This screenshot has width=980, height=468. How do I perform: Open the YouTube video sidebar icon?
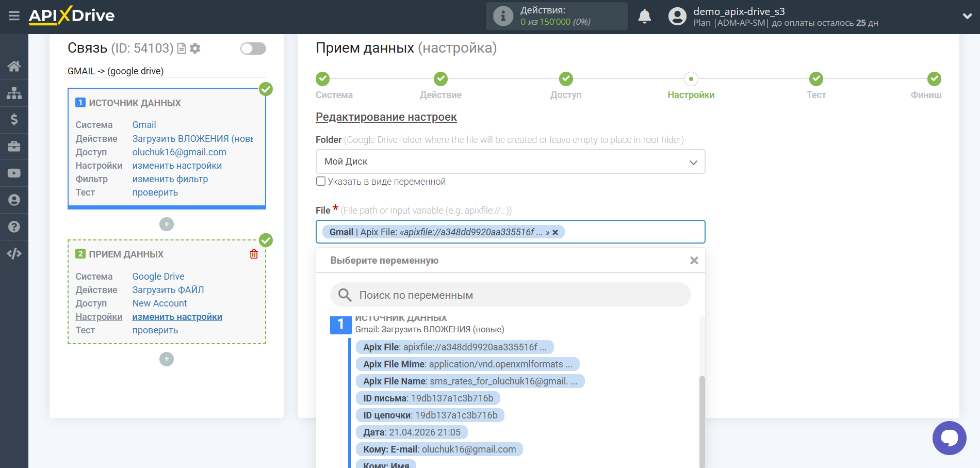click(14, 173)
